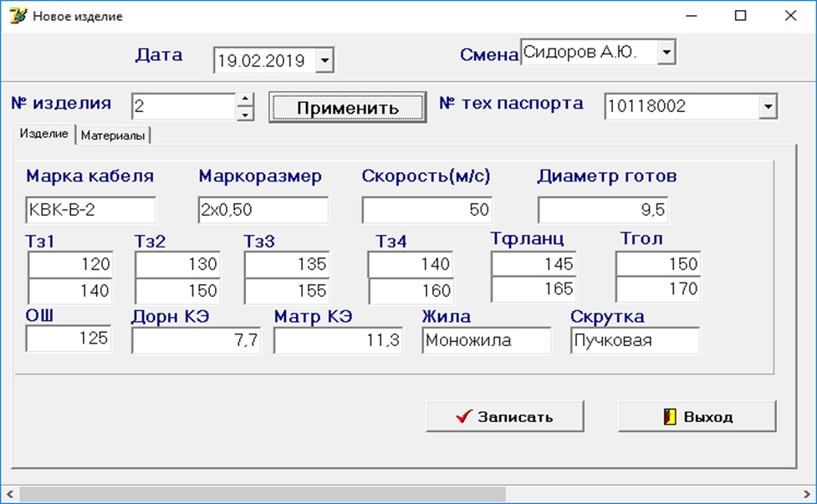
Task: Click the red checkmark on Записать button
Action: [463, 416]
